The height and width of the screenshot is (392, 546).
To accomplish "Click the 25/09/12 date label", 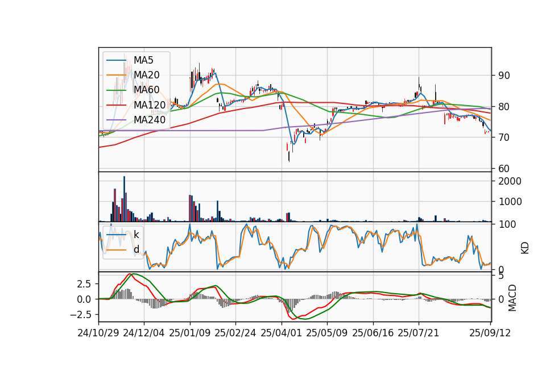I will [x=490, y=333].
